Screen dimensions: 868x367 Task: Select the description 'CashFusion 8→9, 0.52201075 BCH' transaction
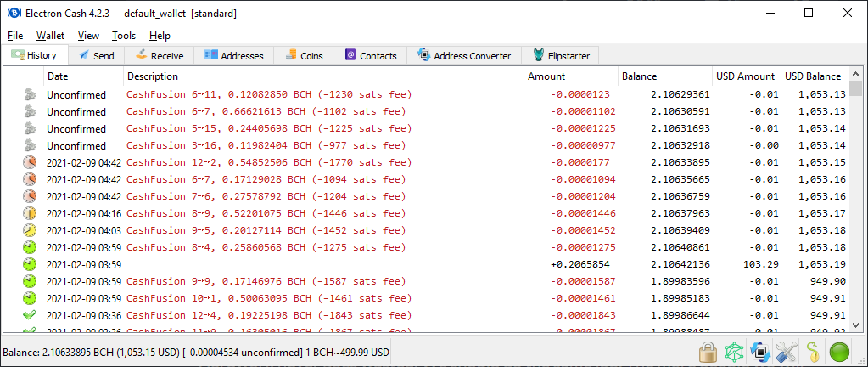(x=266, y=213)
